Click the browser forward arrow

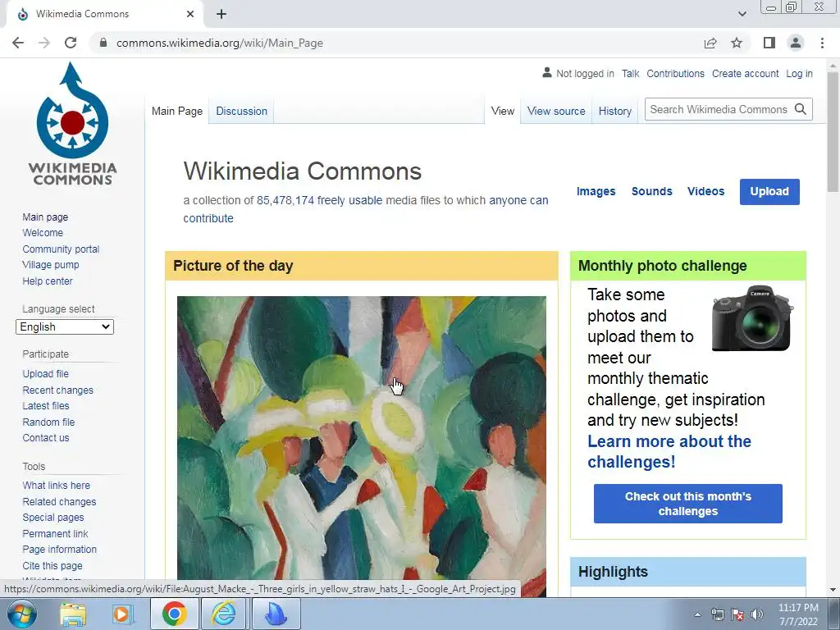click(x=44, y=43)
